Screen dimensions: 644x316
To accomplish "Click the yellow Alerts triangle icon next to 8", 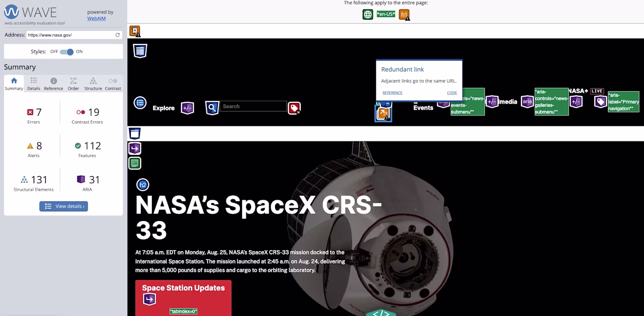I will point(30,146).
